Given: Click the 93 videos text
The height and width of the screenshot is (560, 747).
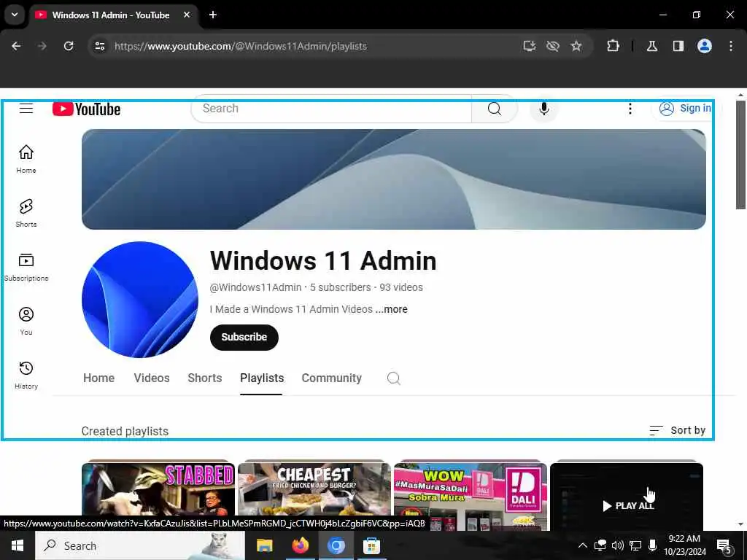Looking at the screenshot, I should [401, 287].
